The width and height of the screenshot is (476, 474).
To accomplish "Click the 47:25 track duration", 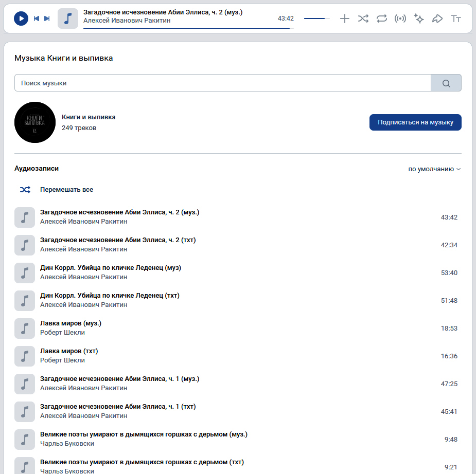I will pos(449,384).
